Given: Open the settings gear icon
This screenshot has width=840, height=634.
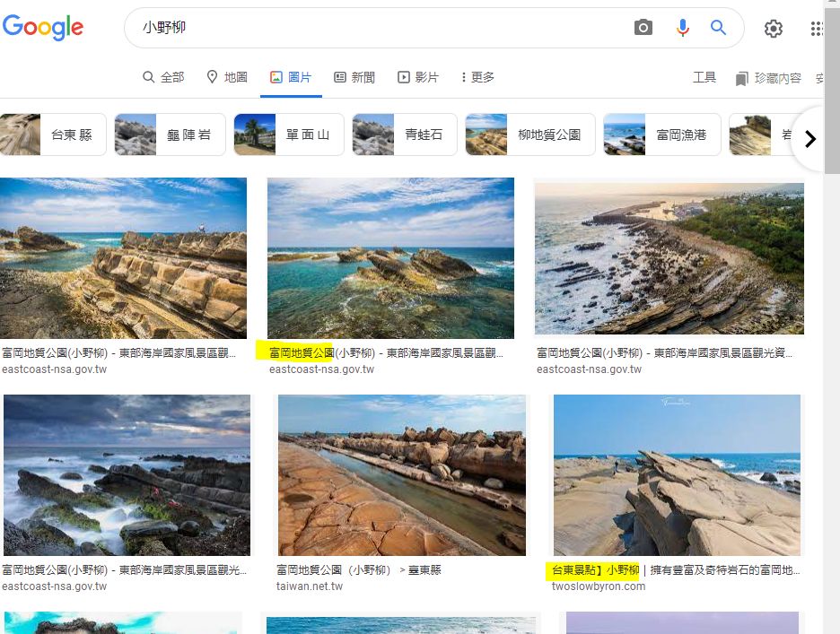Looking at the screenshot, I should click(773, 29).
